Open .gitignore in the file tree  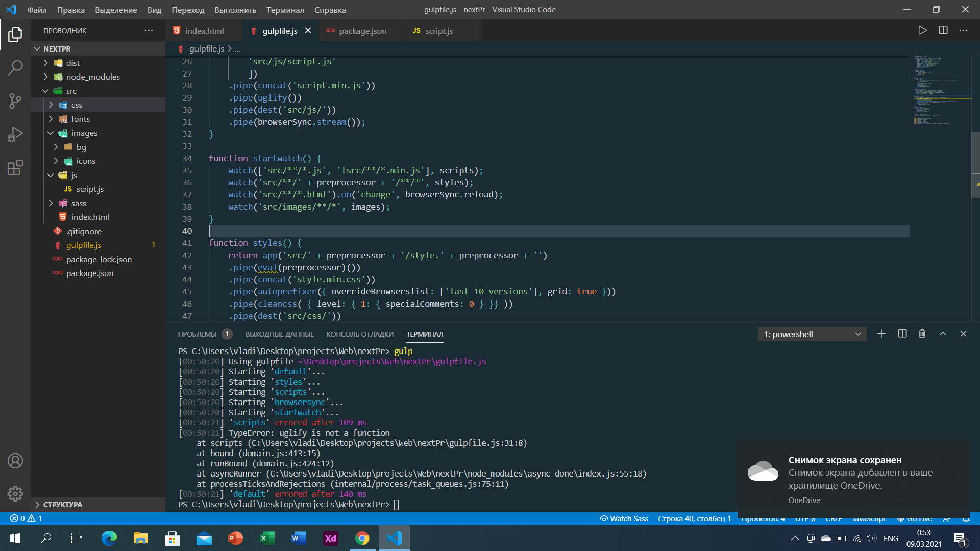pyautogui.click(x=98, y=231)
